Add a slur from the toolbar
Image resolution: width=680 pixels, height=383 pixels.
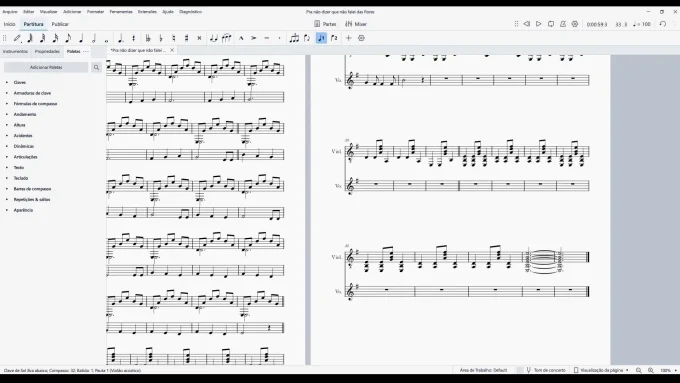tap(226, 38)
